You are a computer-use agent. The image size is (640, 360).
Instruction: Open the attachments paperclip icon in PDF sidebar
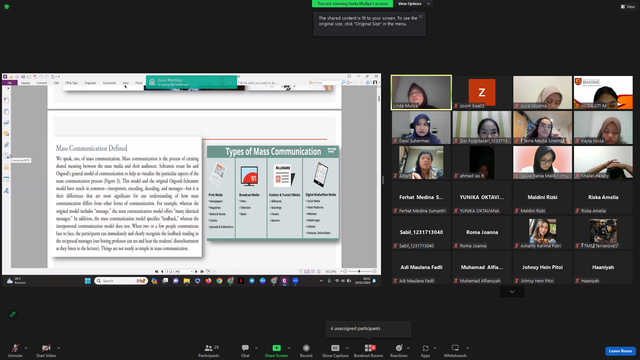(7, 145)
